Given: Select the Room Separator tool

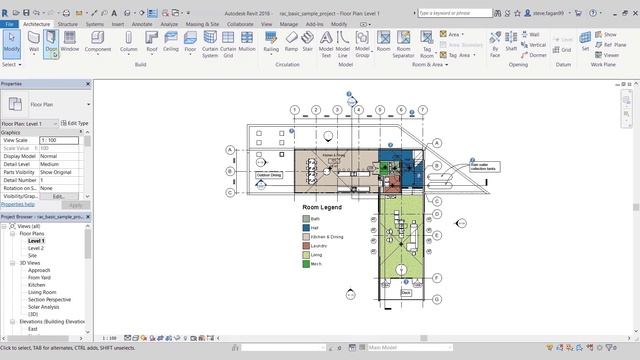Looking at the screenshot, I should coord(403,44).
